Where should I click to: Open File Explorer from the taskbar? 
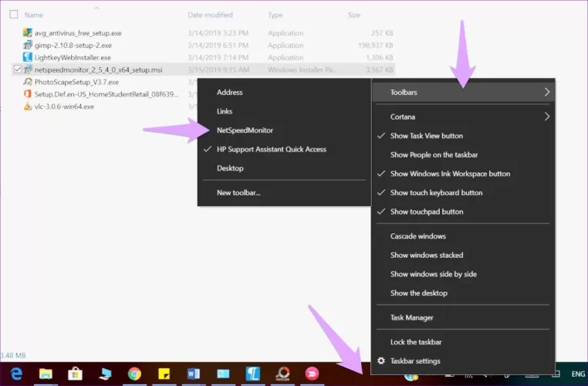46,374
